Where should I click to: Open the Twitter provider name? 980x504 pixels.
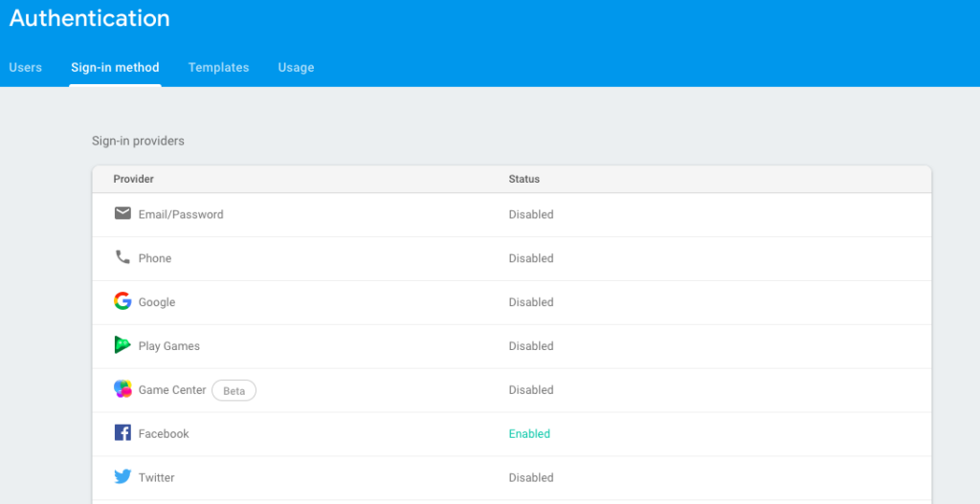[x=156, y=478]
